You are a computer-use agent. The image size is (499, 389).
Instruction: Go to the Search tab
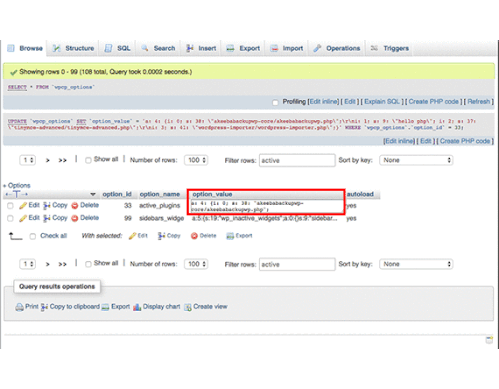coord(158,48)
